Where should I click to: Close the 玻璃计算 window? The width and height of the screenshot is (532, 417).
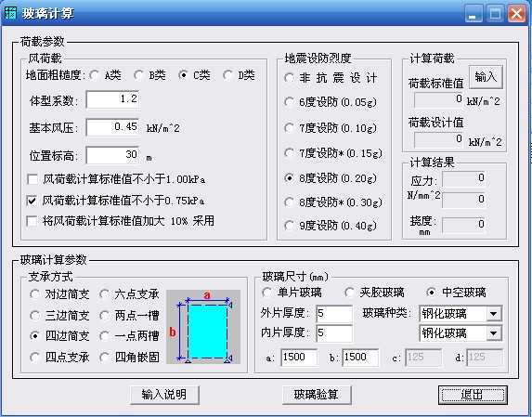pyautogui.click(x=516, y=14)
